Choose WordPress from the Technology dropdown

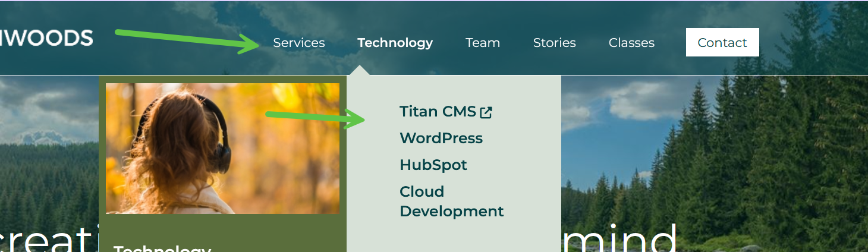[x=441, y=138]
